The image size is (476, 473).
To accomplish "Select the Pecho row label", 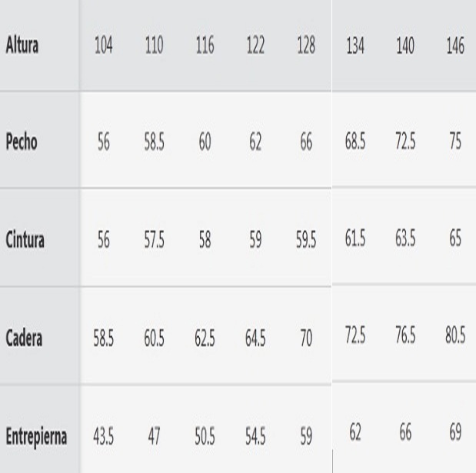I will coord(22,144).
